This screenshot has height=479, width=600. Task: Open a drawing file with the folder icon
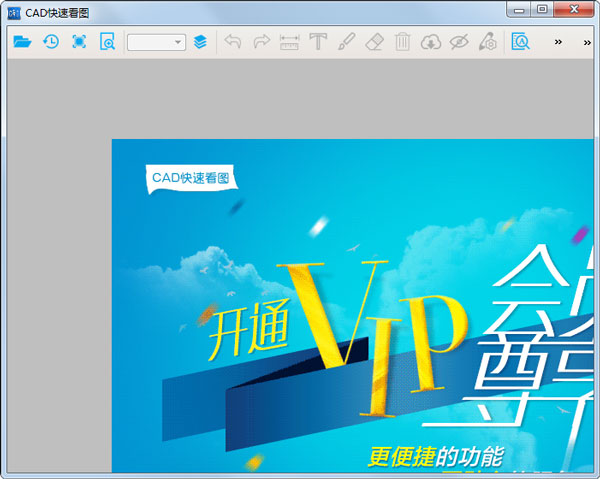(x=22, y=42)
